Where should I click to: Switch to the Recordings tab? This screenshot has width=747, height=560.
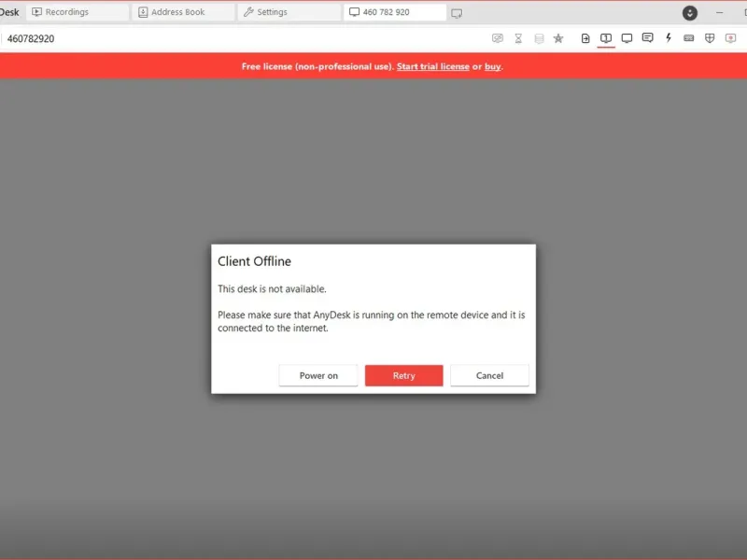[77, 12]
